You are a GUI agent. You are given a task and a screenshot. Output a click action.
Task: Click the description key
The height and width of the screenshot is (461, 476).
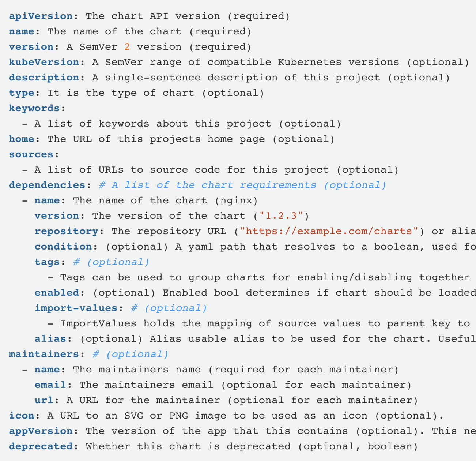[44, 78]
